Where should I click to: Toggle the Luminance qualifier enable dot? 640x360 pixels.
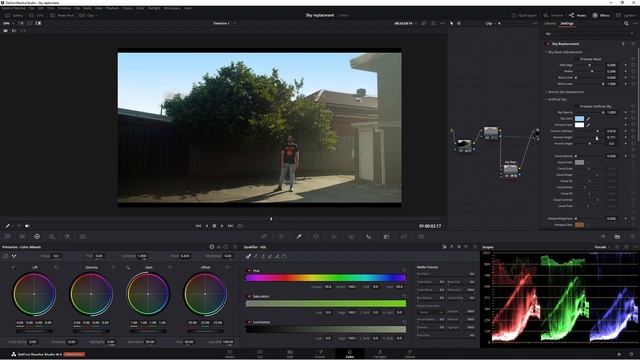pos(249,322)
